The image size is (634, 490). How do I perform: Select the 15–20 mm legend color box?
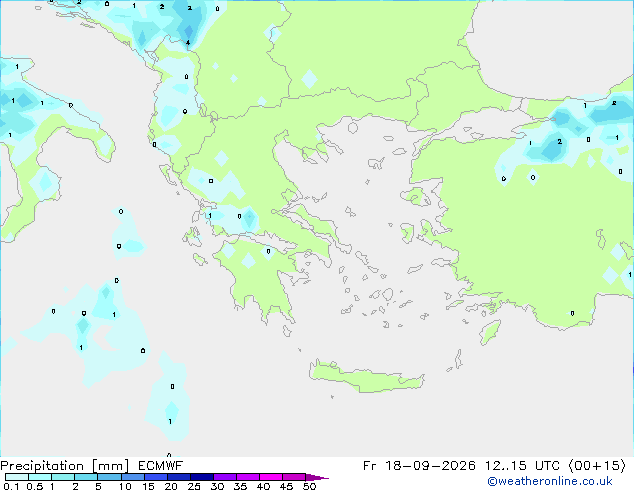pyautogui.click(x=156, y=477)
